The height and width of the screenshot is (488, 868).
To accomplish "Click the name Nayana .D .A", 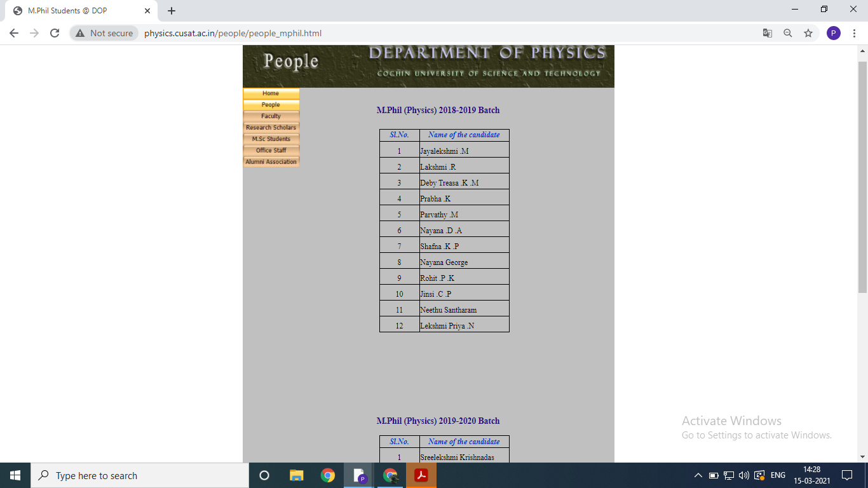I will 441,231.
